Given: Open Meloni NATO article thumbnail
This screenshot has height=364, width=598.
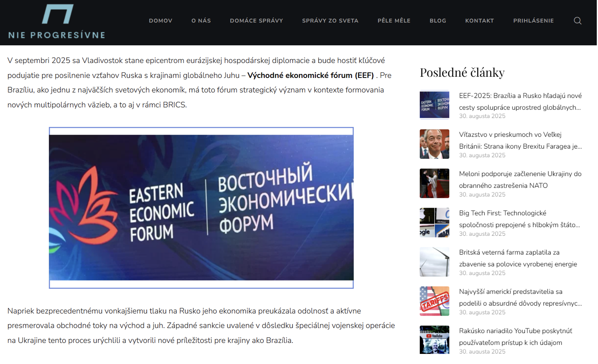Looking at the screenshot, I should coord(435,184).
